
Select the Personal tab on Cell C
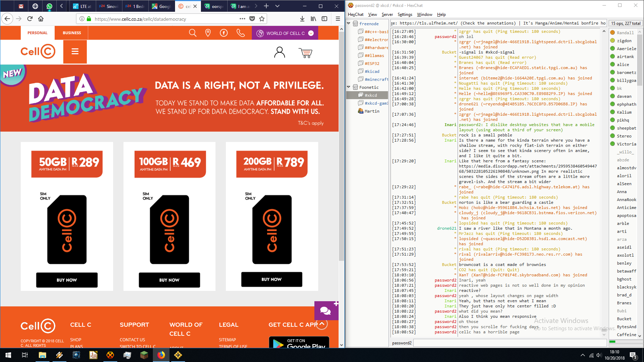(x=37, y=33)
